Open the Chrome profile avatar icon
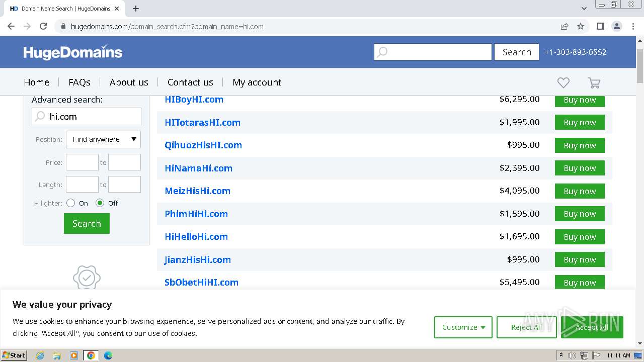This screenshot has height=362, width=644. 616,26
